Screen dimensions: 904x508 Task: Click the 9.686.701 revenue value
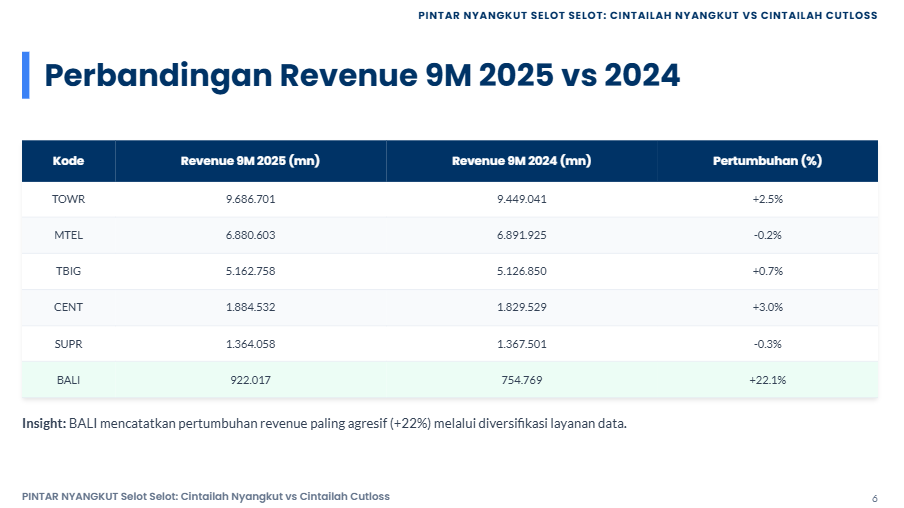pyautogui.click(x=250, y=199)
